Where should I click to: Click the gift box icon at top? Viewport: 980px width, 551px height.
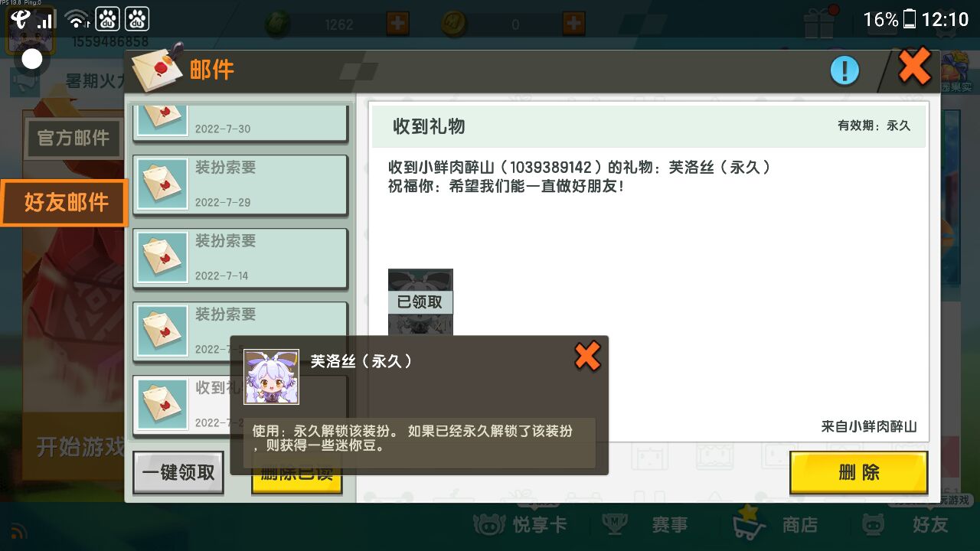click(x=818, y=23)
